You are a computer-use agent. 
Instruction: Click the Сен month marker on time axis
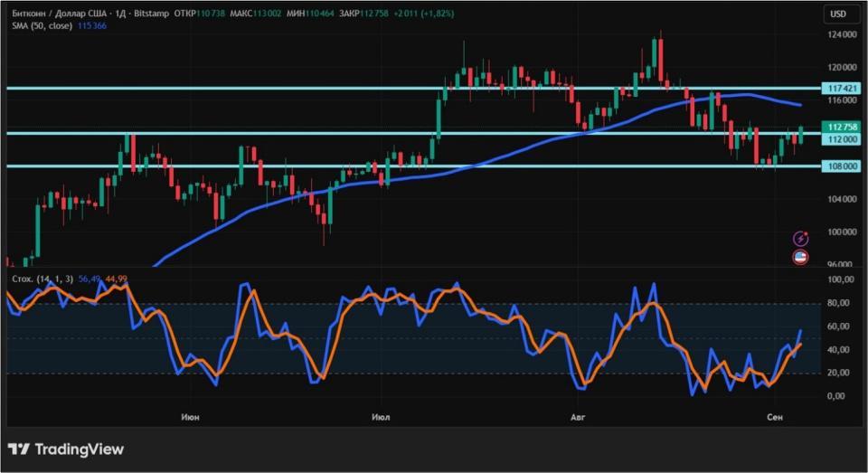[x=775, y=417]
